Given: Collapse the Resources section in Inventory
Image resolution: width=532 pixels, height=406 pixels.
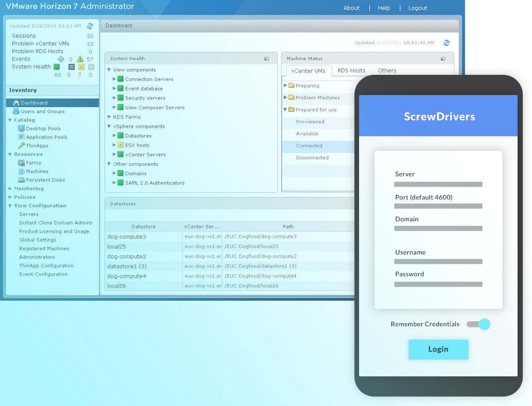Looking at the screenshot, I should pyautogui.click(x=10, y=154).
